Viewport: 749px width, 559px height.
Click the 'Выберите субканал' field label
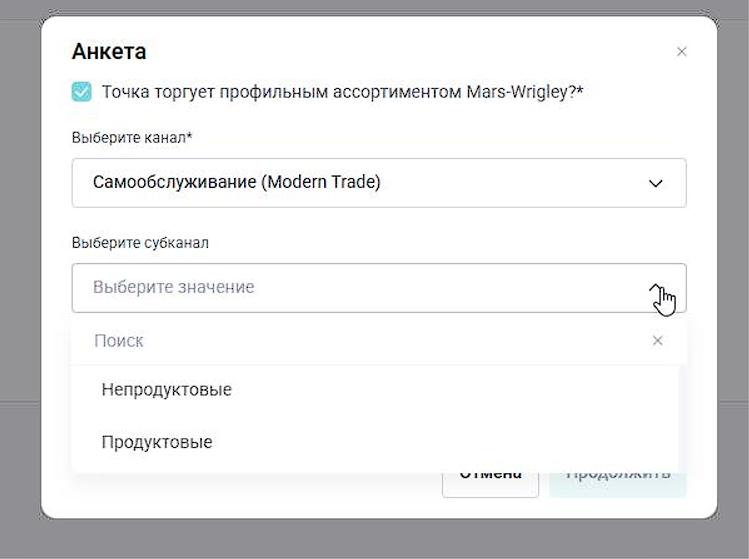pos(140,243)
